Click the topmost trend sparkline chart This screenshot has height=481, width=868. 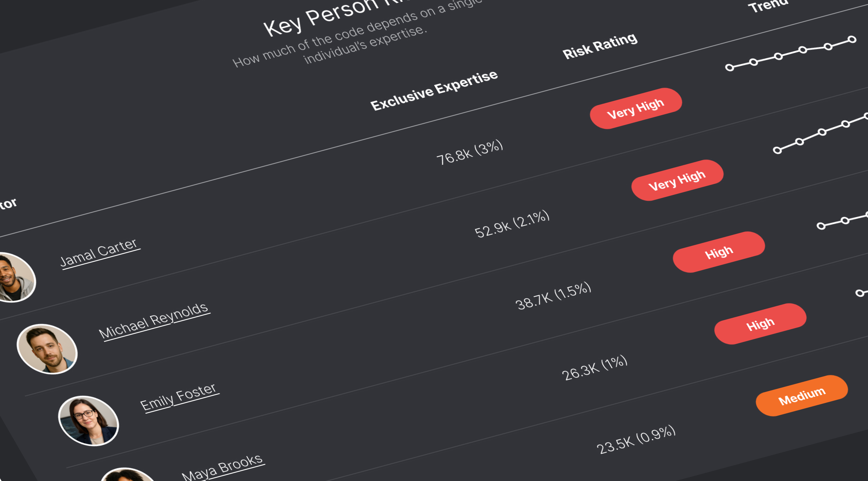[791, 53]
